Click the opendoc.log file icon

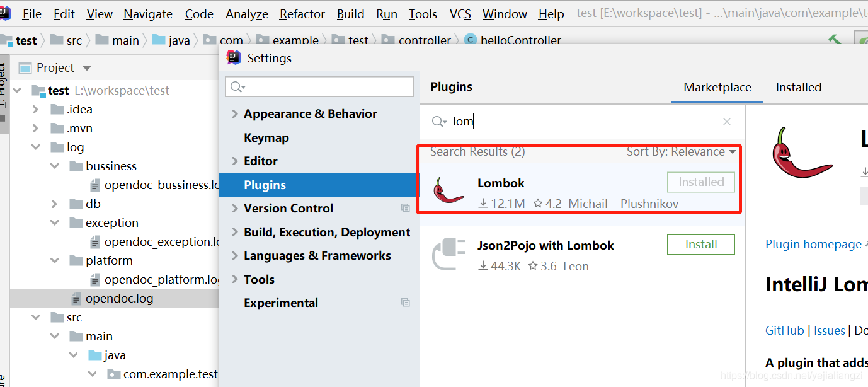coord(76,298)
